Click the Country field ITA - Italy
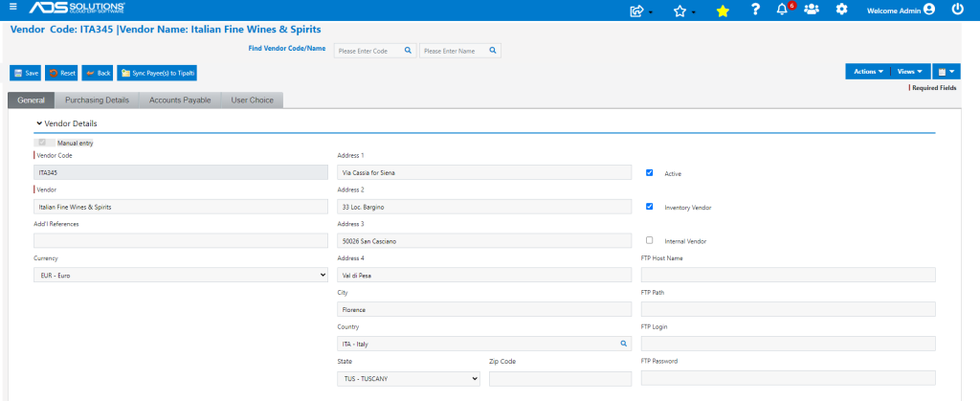Image resolution: width=980 pixels, height=401 pixels. click(484, 344)
